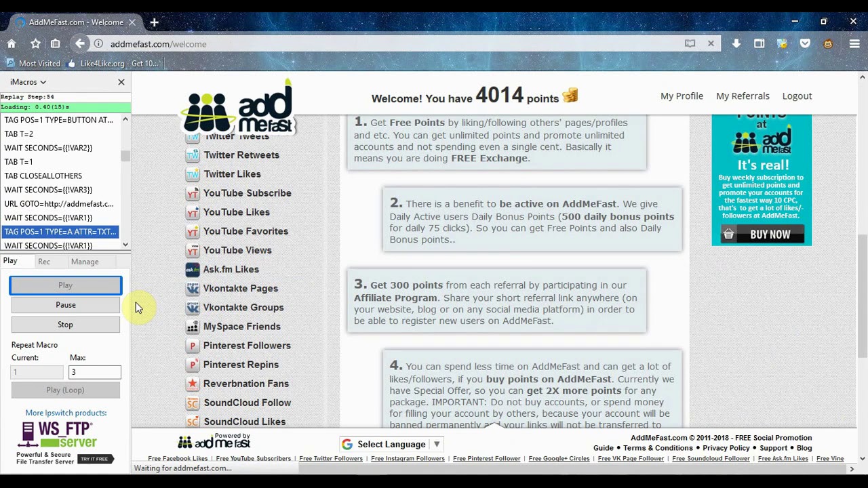Screen dimensions: 868x488
Task: Click the Pinterest Followers icon
Action: click(x=193, y=346)
